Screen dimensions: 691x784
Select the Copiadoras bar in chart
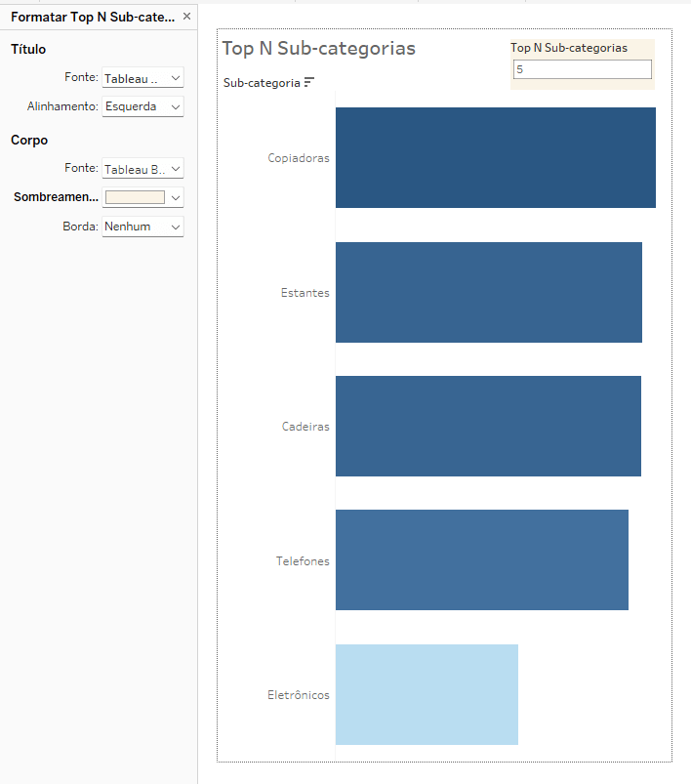(x=495, y=157)
